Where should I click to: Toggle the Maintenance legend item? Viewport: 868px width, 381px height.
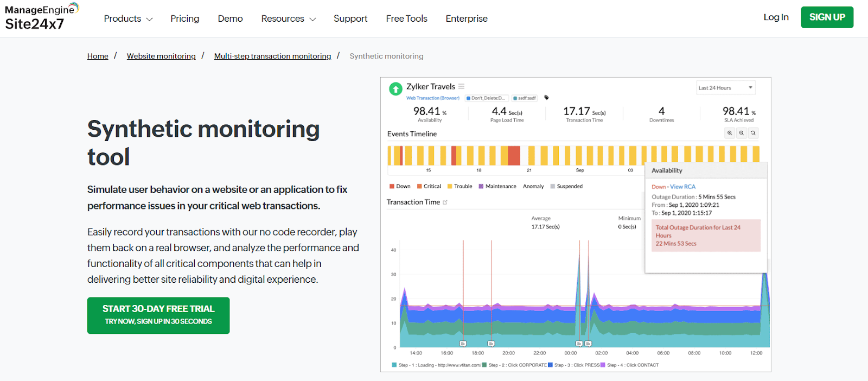tap(497, 186)
